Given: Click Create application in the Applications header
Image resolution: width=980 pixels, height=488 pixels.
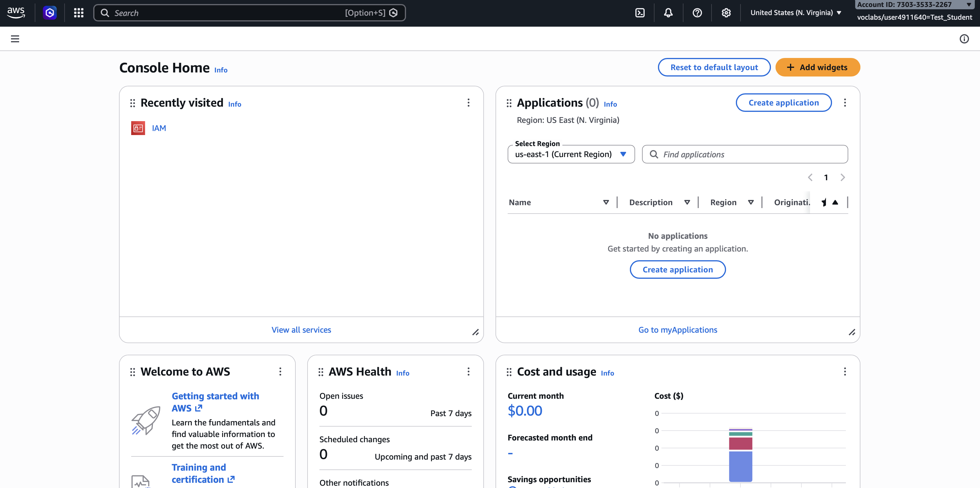Looking at the screenshot, I should pyautogui.click(x=783, y=103).
